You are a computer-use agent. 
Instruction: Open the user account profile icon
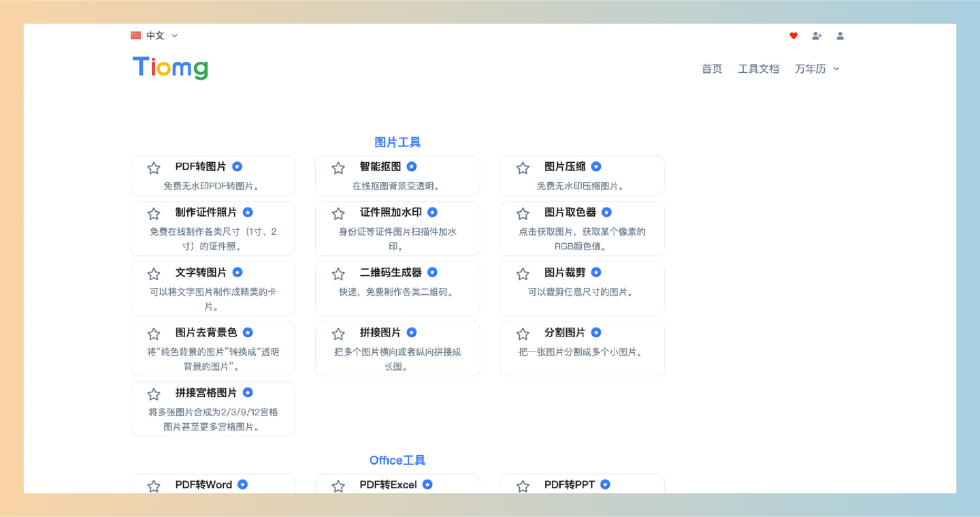click(840, 36)
